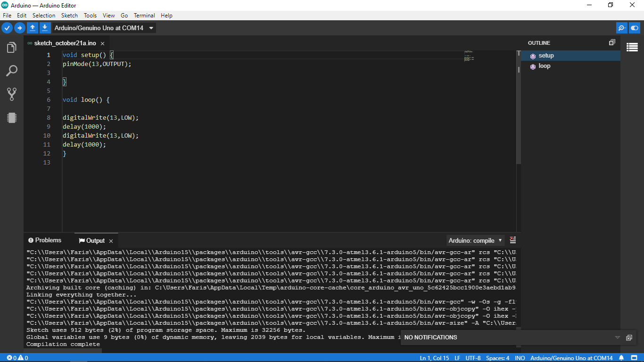This screenshot has width=644, height=362.
Task: Click the OUTLINE panel header
Action: 539,43
